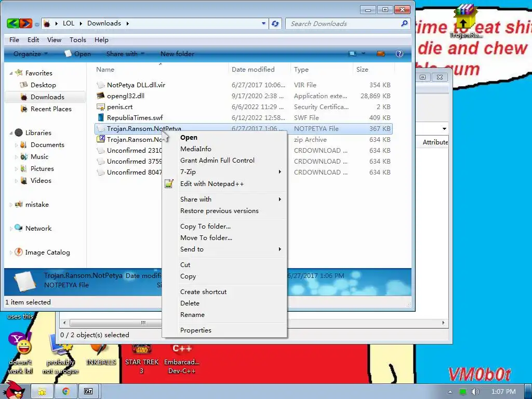Open the Organize dropdown

[x=31, y=54]
